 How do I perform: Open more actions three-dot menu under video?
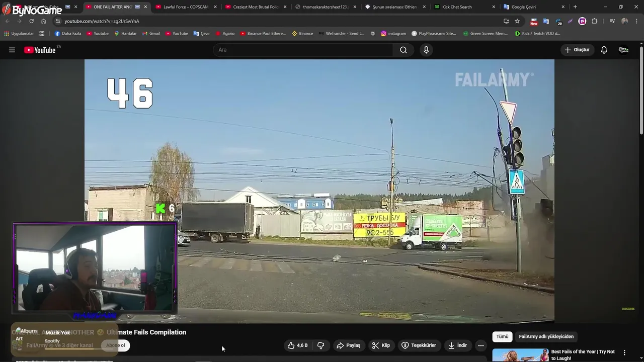[481, 345]
